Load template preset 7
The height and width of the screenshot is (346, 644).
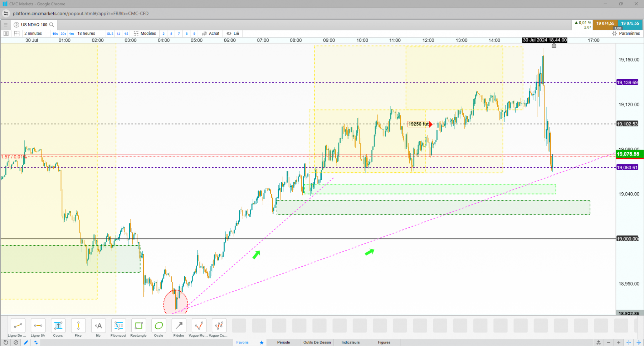[179, 34]
